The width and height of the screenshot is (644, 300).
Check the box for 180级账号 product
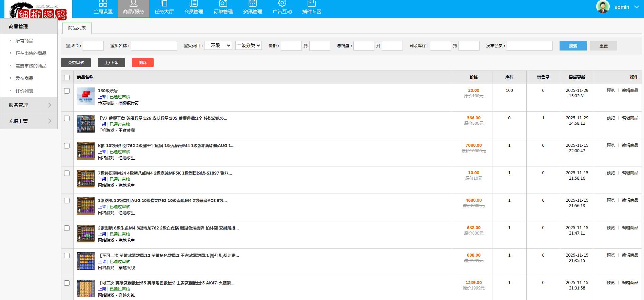67,91
